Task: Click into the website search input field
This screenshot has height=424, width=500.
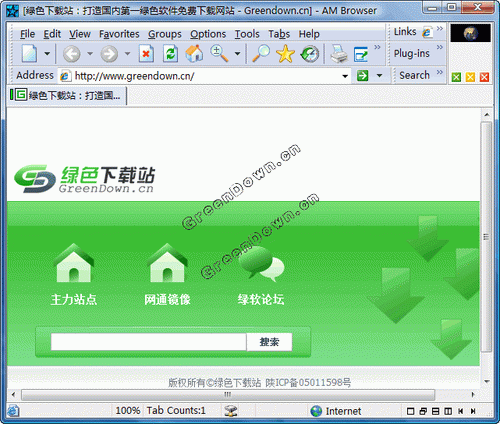Action: click(x=149, y=342)
